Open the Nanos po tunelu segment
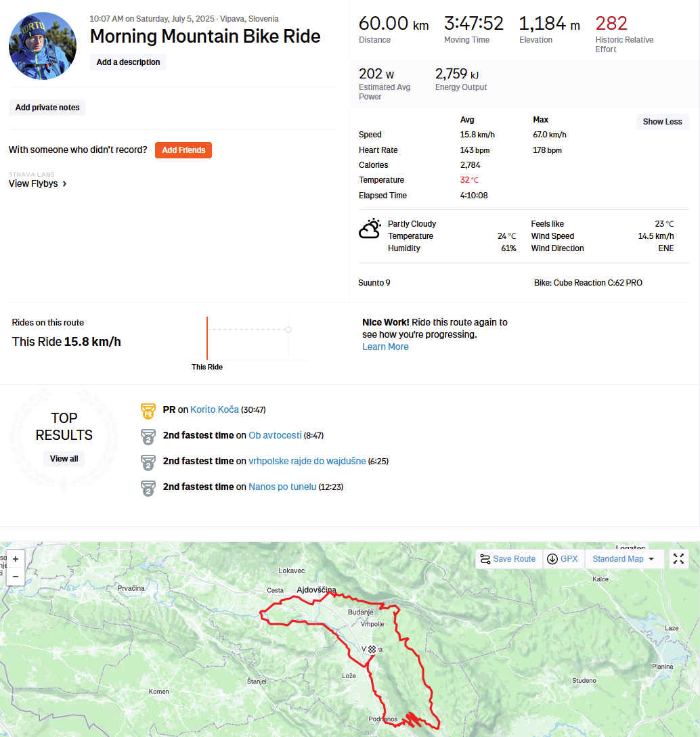The width and height of the screenshot is (700, 737). point(282,487)
